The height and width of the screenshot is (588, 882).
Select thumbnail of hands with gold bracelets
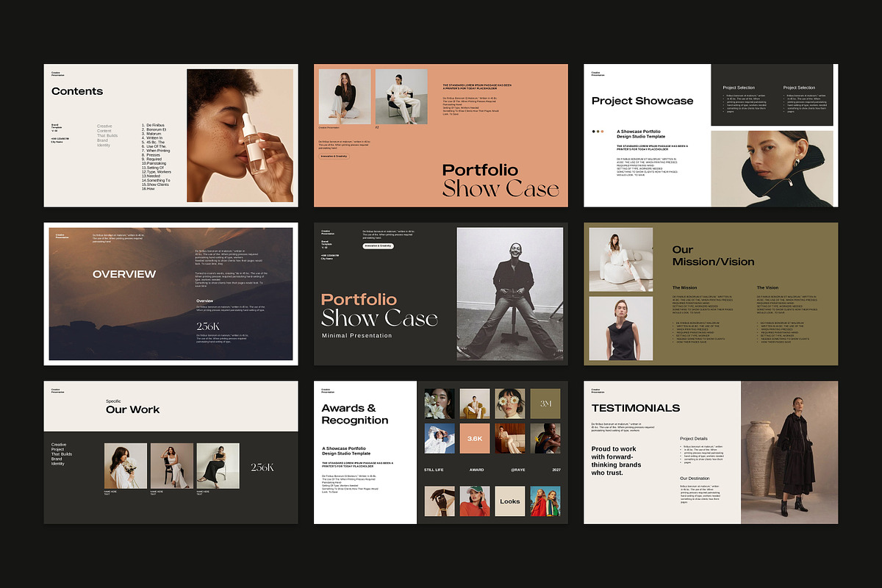[439, 501]
